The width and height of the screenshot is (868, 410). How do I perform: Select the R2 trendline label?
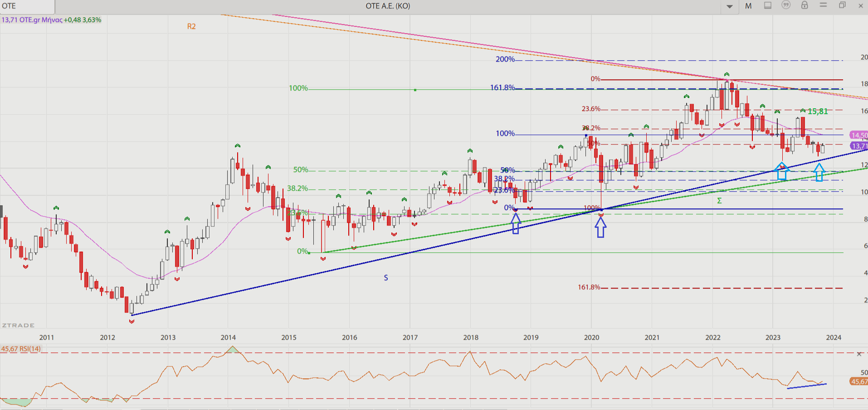coord(191,26)
